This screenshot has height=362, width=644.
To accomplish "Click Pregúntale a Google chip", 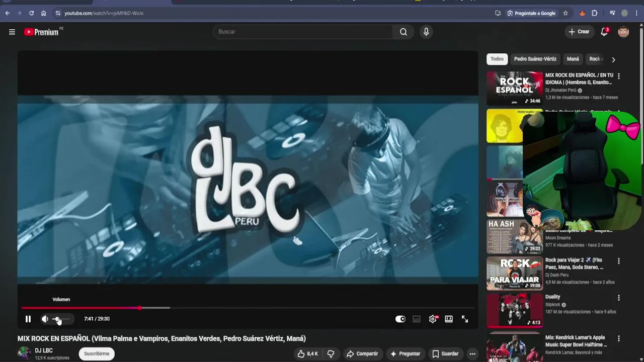I will 531,13.
